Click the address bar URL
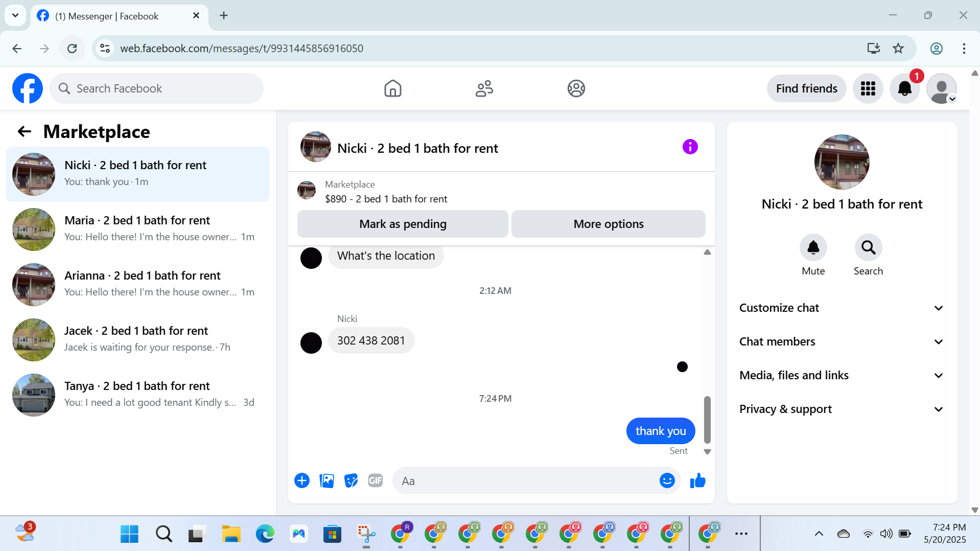 pyautogui.click(x=241, y=49)
